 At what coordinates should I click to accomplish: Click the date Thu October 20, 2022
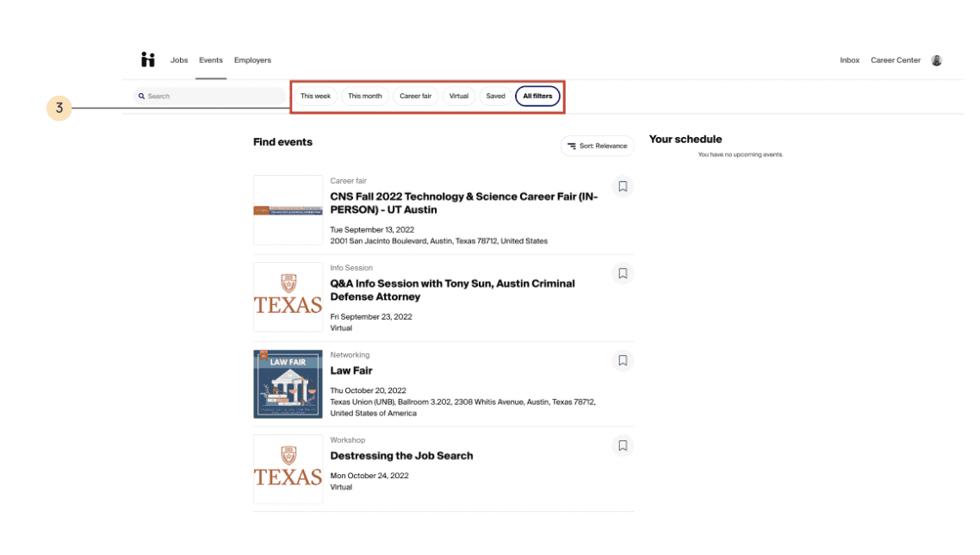point(368,390)
